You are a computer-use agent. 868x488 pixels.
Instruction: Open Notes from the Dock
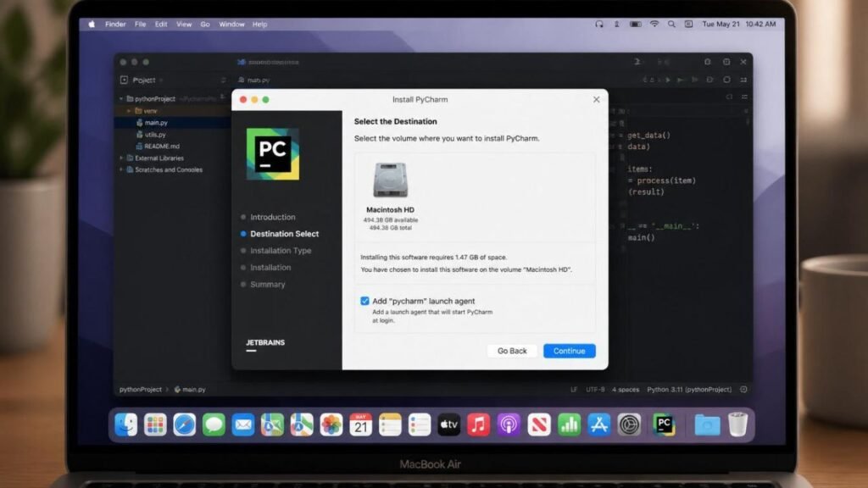(390, 425)
